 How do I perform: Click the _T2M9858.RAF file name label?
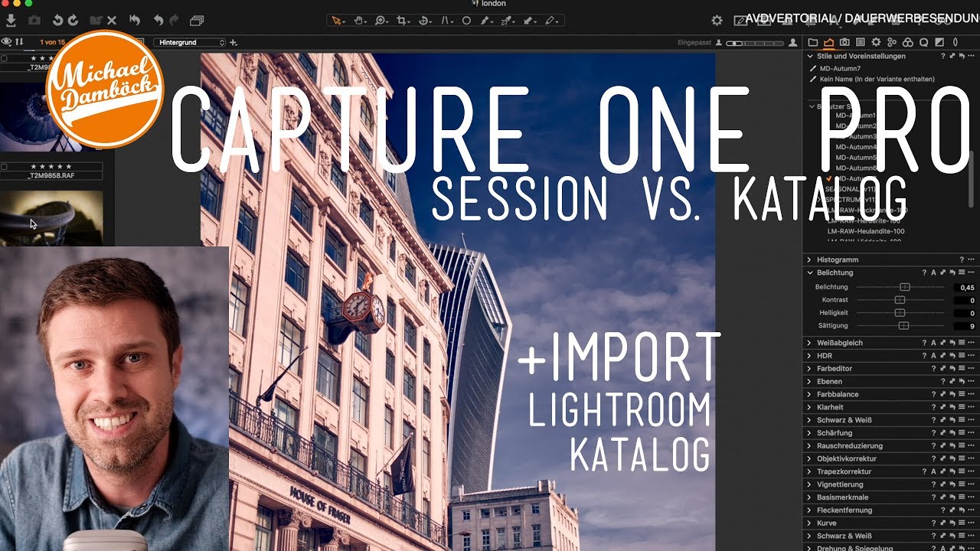[x=53, y=175]
